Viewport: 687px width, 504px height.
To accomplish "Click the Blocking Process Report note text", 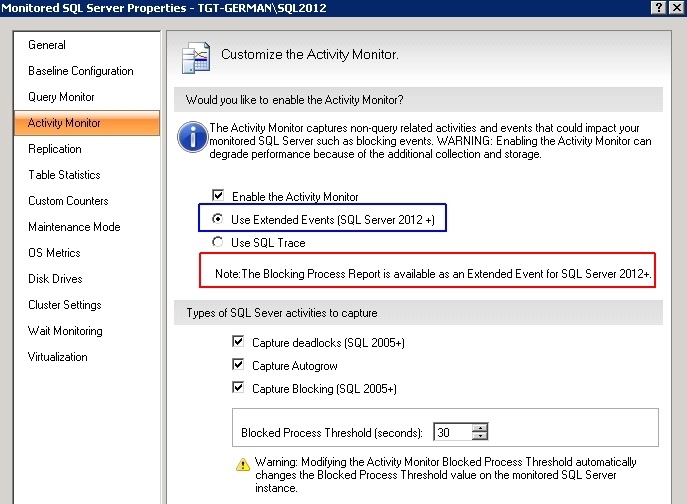I will (x=433, y=274).
